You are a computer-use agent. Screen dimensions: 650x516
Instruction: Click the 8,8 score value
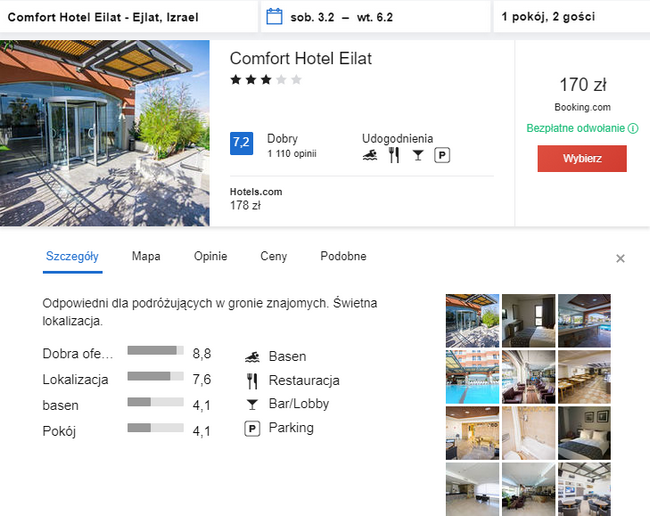click(202, 354)
